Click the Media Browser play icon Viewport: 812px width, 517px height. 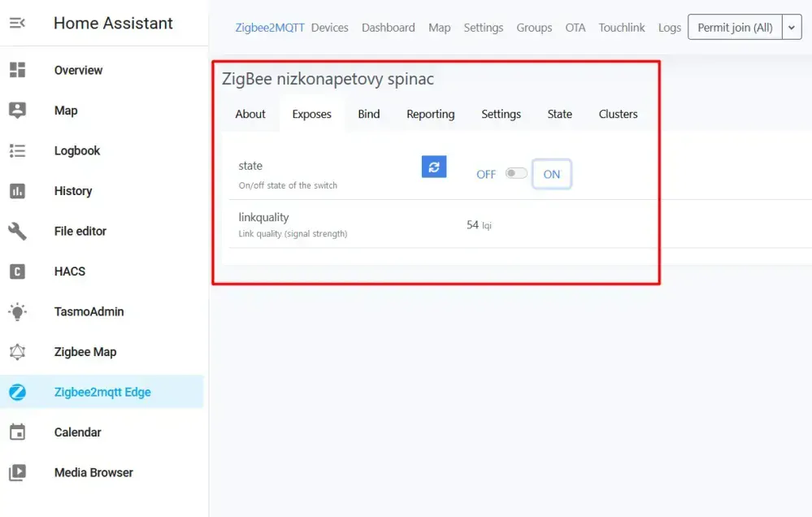tap(17, 472)
